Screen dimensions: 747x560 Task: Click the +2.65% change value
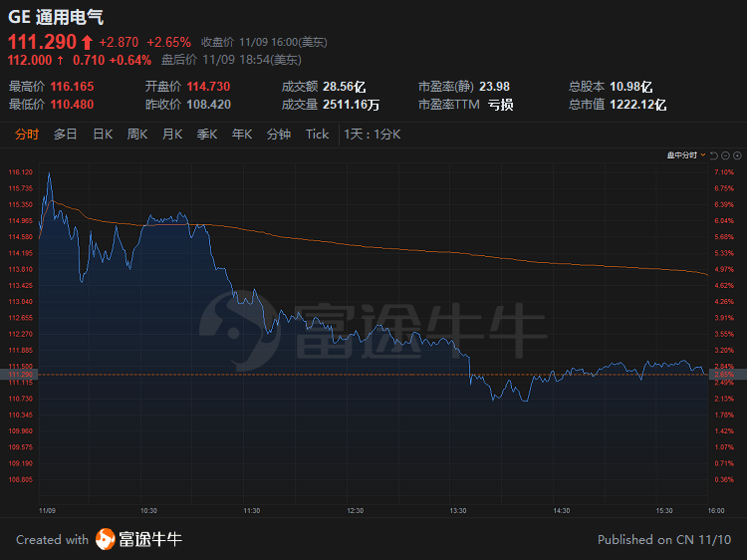[168, 43]
